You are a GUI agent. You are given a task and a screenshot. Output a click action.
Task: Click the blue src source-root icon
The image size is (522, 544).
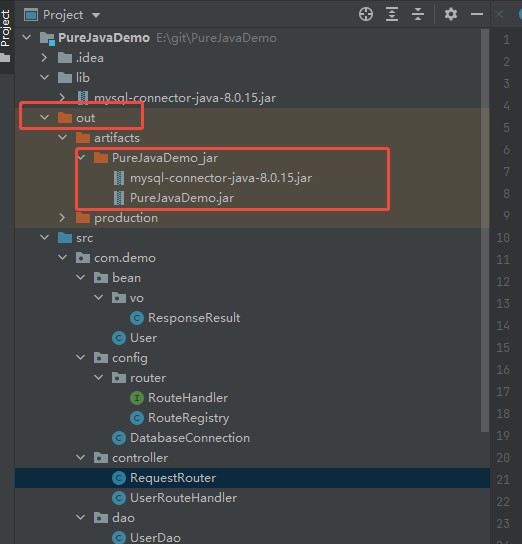point(65,238)
